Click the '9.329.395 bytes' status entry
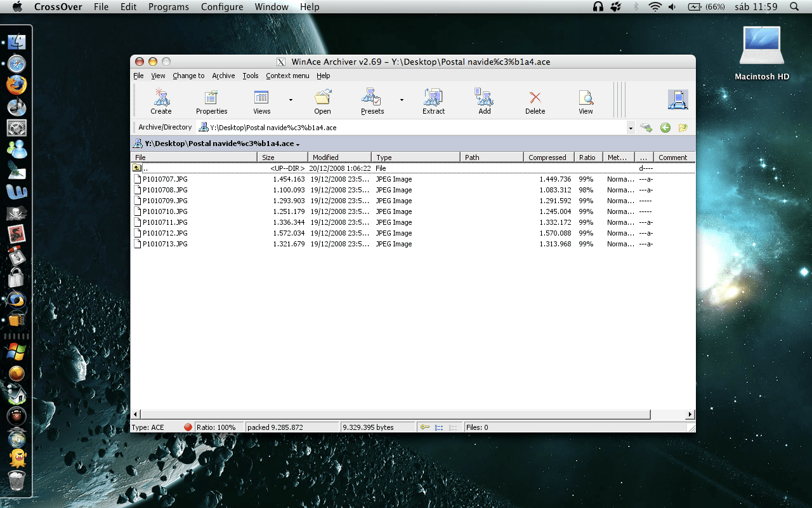 tap(378, 427)
